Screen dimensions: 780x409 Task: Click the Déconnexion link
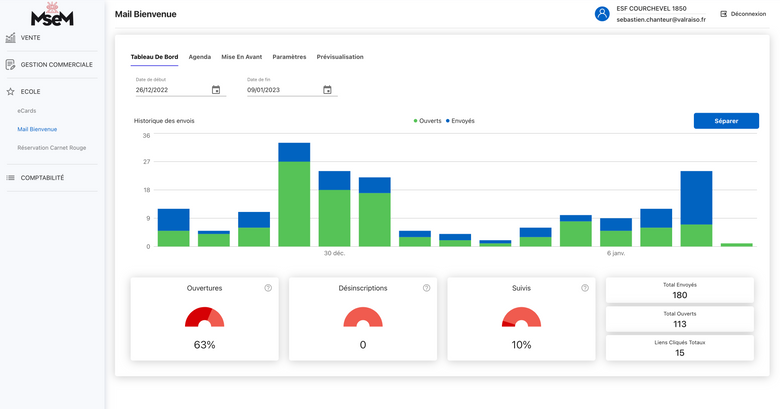tap(748, 14)
